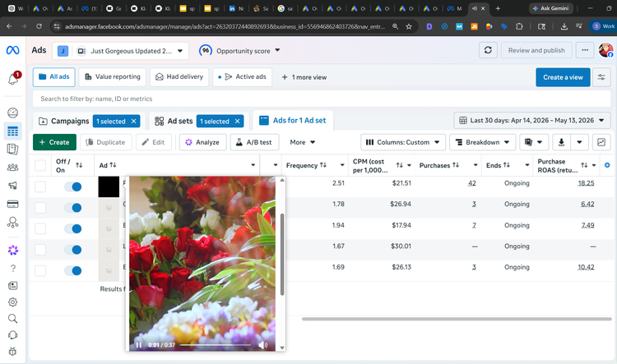Viewport: 617px width, 364px height.
Task: Switch to the All ads view
Action: (54, 77)
